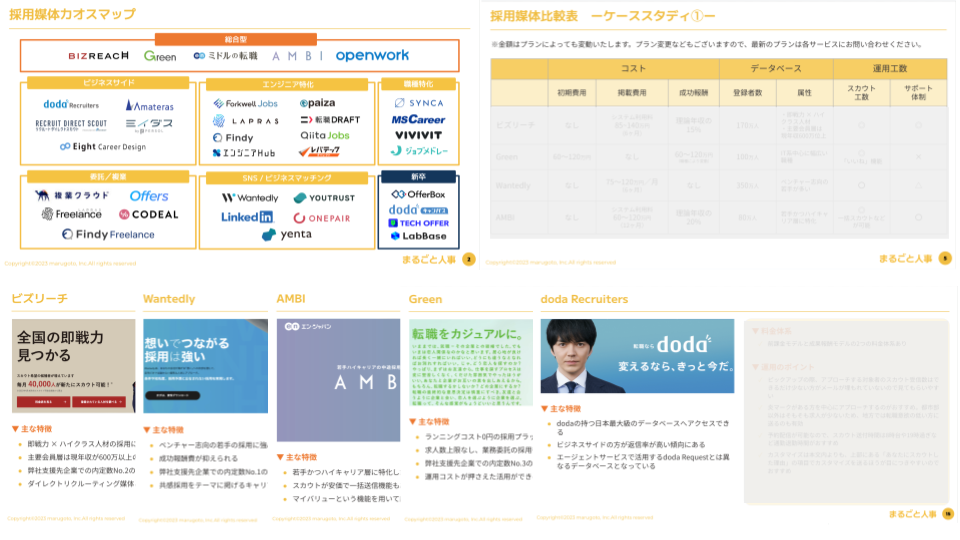The image size is (960, 540).
Task: Click the LabBase logo
Action: (x=418, y=236)
